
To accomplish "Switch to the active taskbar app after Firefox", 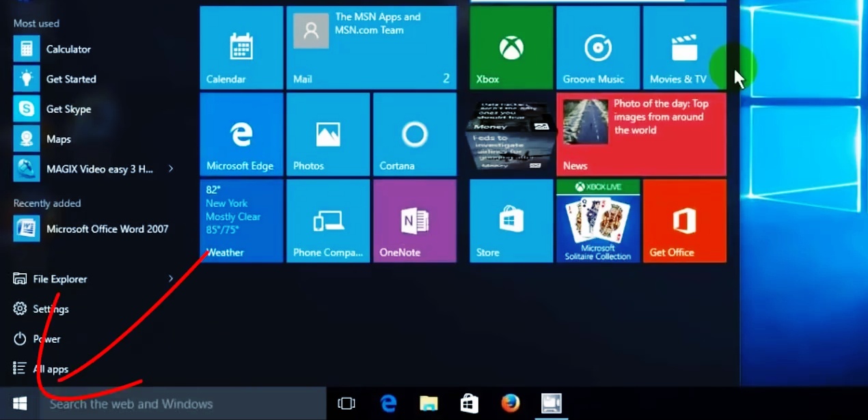I will click(x=551, y=404).
